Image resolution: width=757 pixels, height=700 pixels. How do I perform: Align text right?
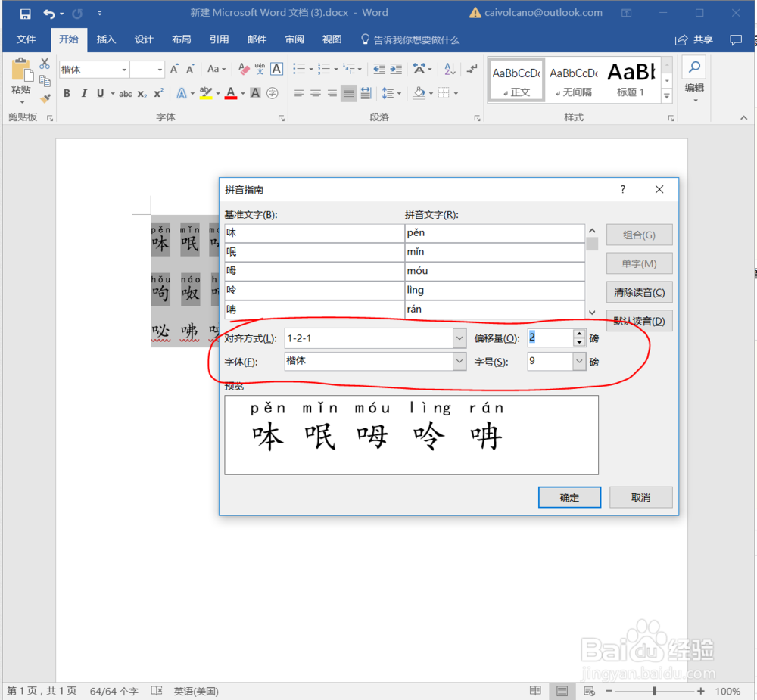[332, 93]
